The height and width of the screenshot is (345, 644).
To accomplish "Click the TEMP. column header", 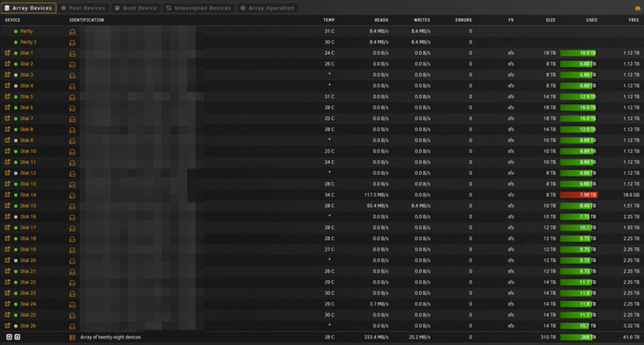I will pos(329,20).
